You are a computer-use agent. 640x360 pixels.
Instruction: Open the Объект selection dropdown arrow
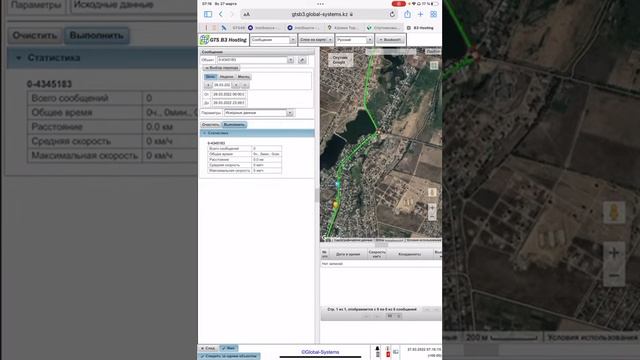pos(290,60)
